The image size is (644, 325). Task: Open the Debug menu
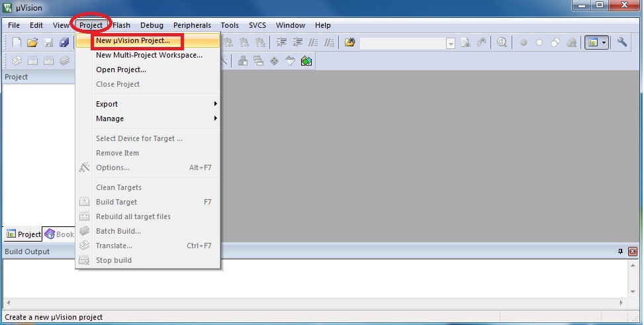152,25
